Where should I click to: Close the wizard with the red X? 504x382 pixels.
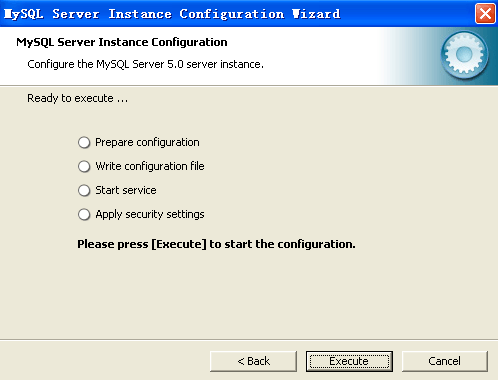[x=485, y=14]
